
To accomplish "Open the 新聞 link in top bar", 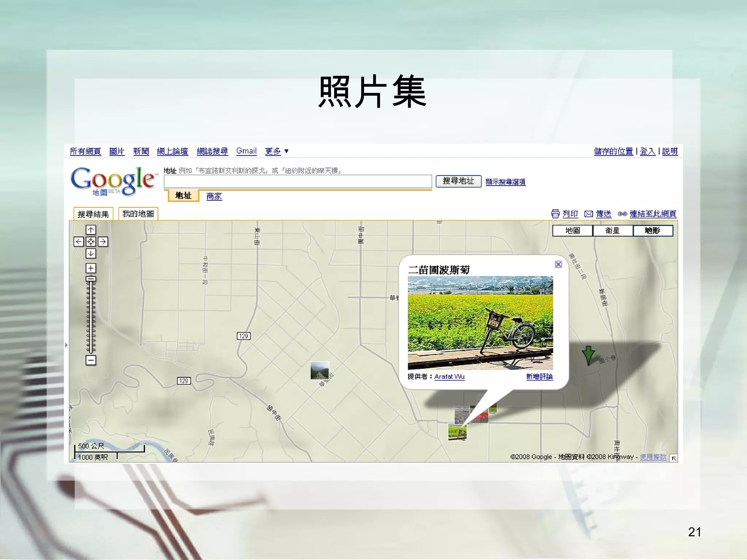I will click(x=141, y=151).
